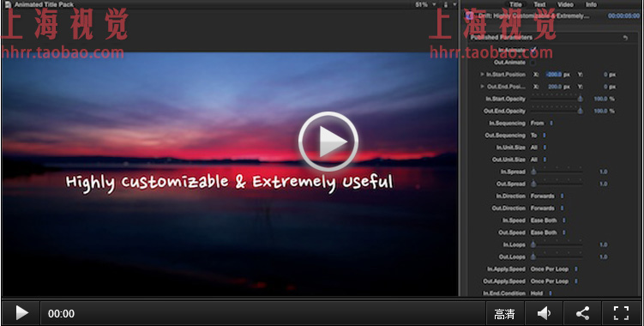The image size is (644, 326).
Task: Click the In.Loops slider handle
Action: [533, 244]
